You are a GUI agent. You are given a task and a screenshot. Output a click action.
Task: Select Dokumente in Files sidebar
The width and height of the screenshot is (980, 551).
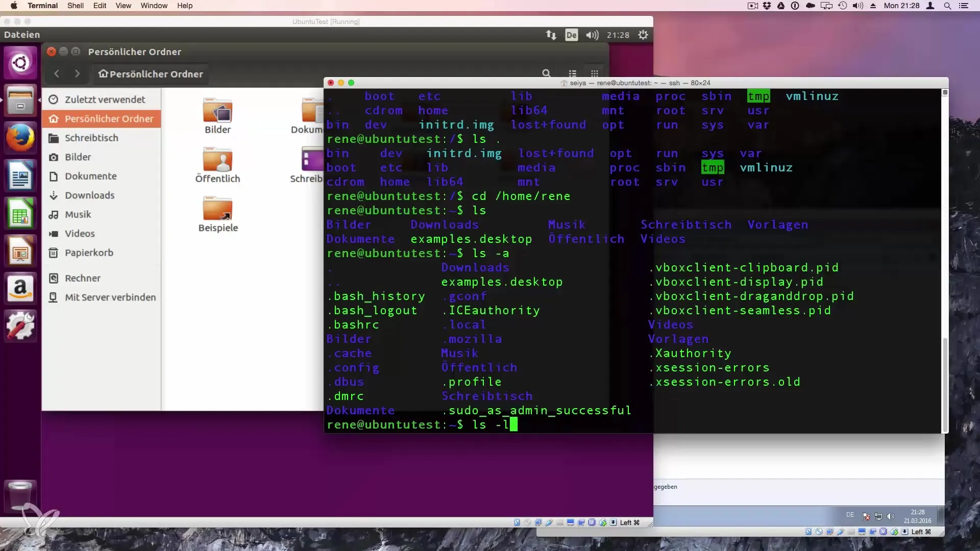tap(102, 176)
